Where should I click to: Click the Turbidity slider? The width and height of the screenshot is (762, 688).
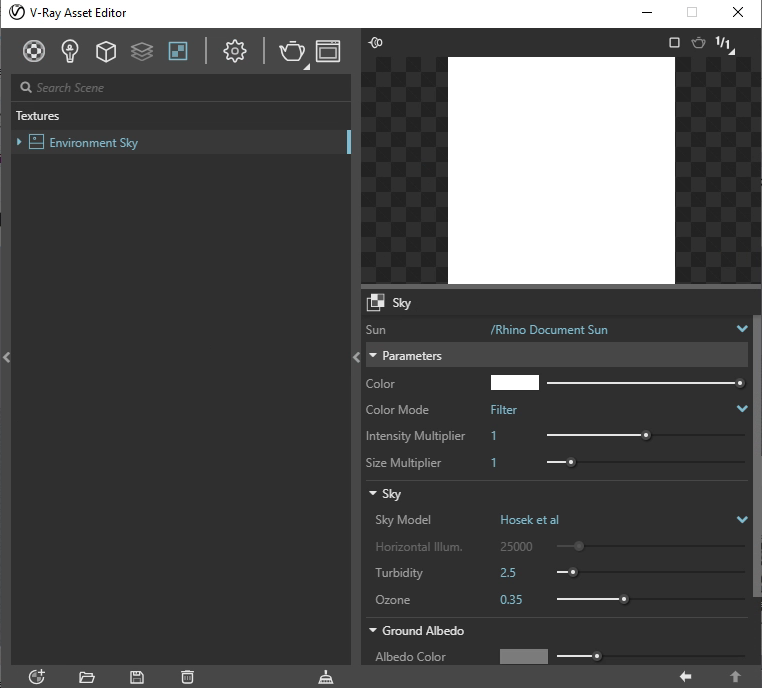651,572
